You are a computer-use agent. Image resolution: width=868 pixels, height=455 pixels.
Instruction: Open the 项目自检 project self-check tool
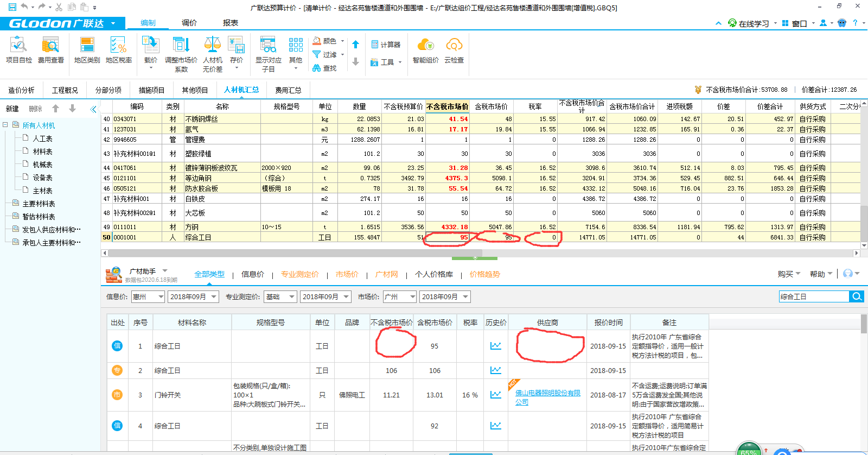pyautogui.click(x=18, y=50)
